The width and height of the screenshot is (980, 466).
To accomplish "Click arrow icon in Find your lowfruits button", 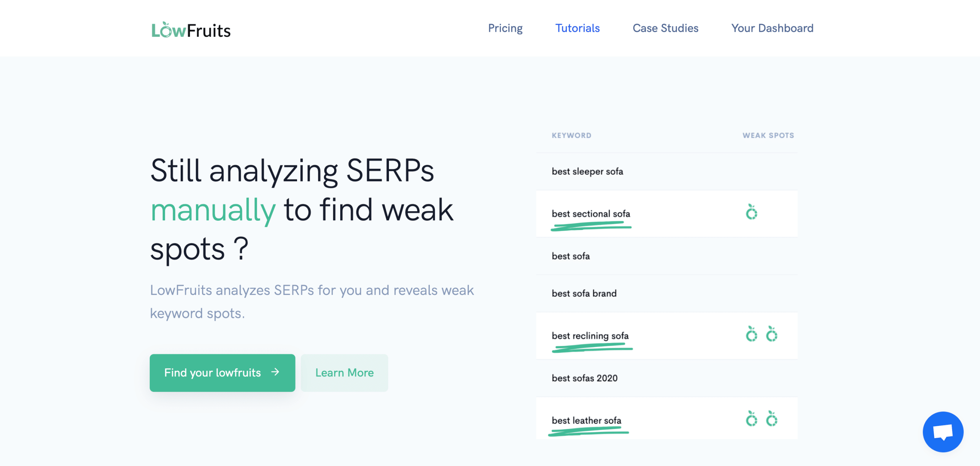I will pyautogui.click(x=275, y=372).
